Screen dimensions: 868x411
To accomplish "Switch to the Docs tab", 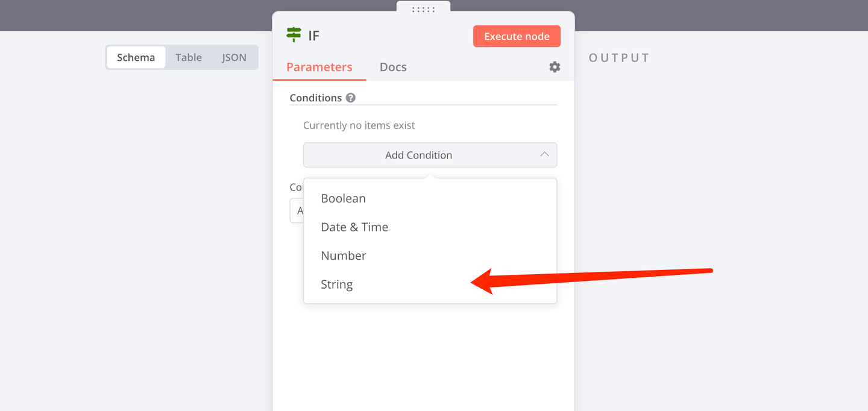I will point(393,67).
